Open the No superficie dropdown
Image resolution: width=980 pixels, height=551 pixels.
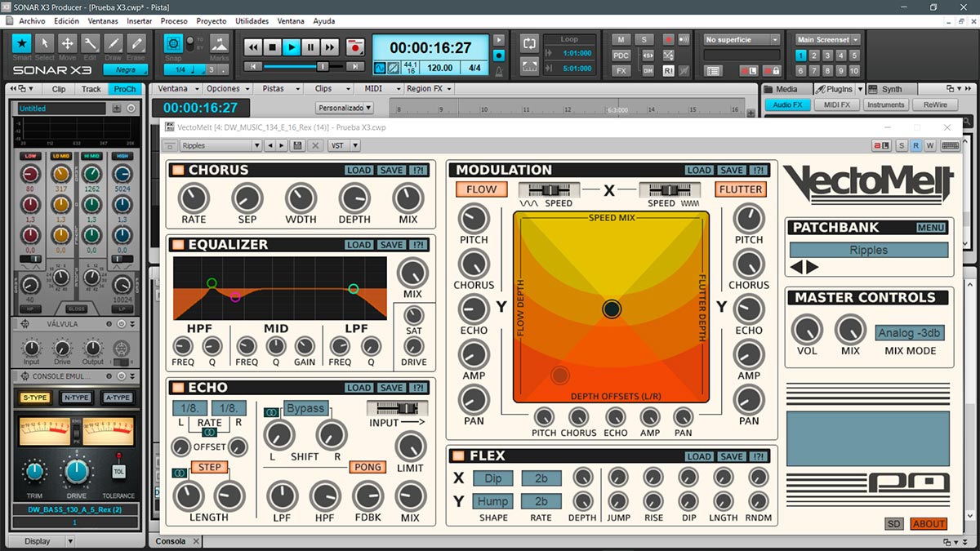pos(742,39)
